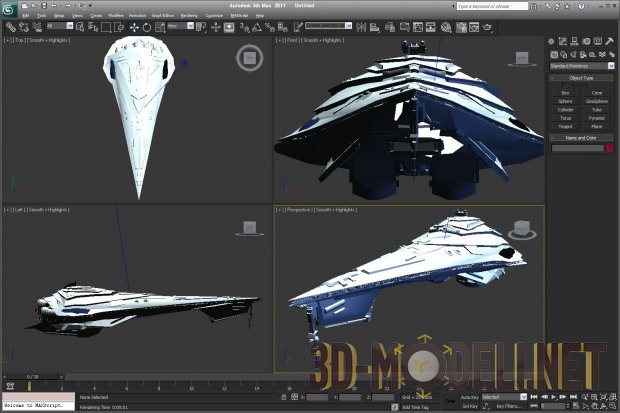Click the object name input field
Image resolution: width=620 pixels, height=413 pixels.
pyautogui.click(x=576, y=148)
